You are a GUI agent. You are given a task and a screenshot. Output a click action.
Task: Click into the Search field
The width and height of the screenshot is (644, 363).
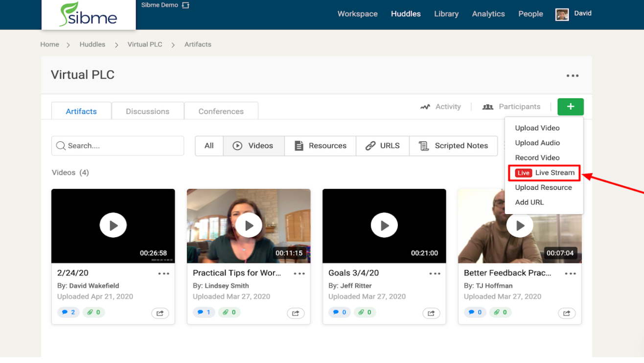point(117,146)
